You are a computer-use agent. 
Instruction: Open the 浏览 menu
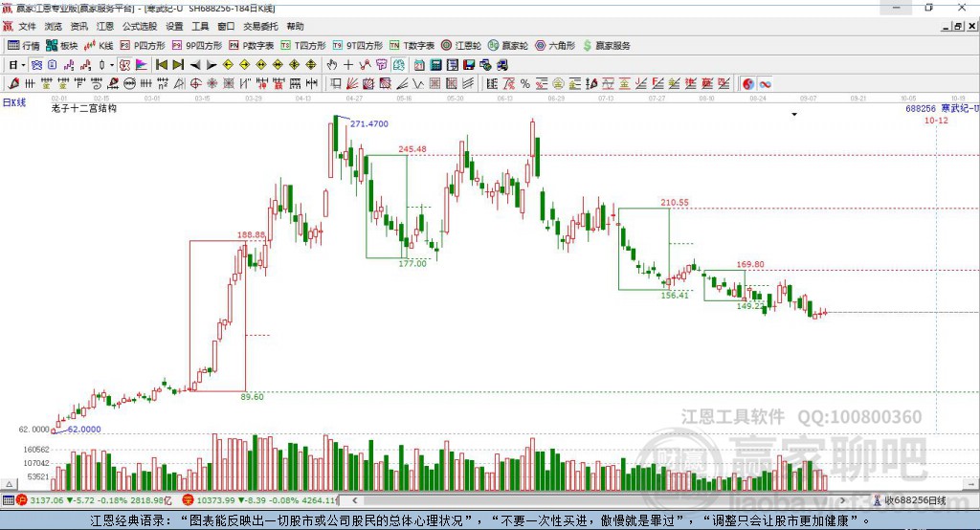click(54, 26)
